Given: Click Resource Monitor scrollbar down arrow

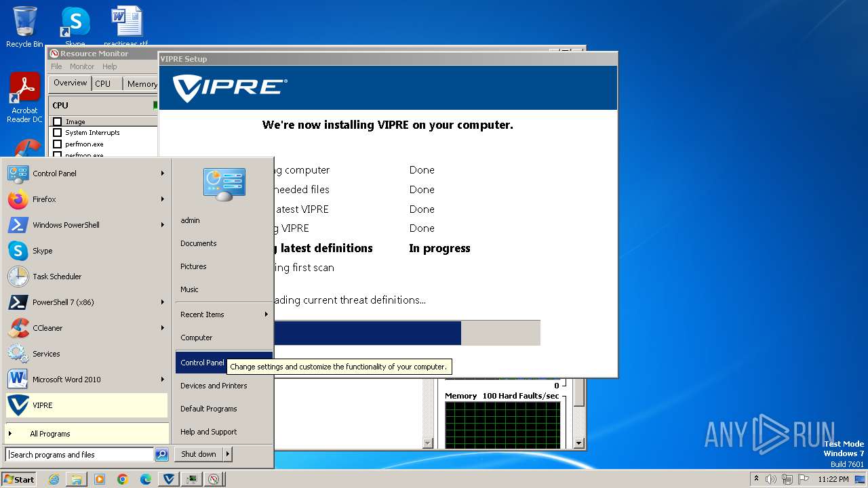Looking at the screenshot, I should click(x=578, y=443).
